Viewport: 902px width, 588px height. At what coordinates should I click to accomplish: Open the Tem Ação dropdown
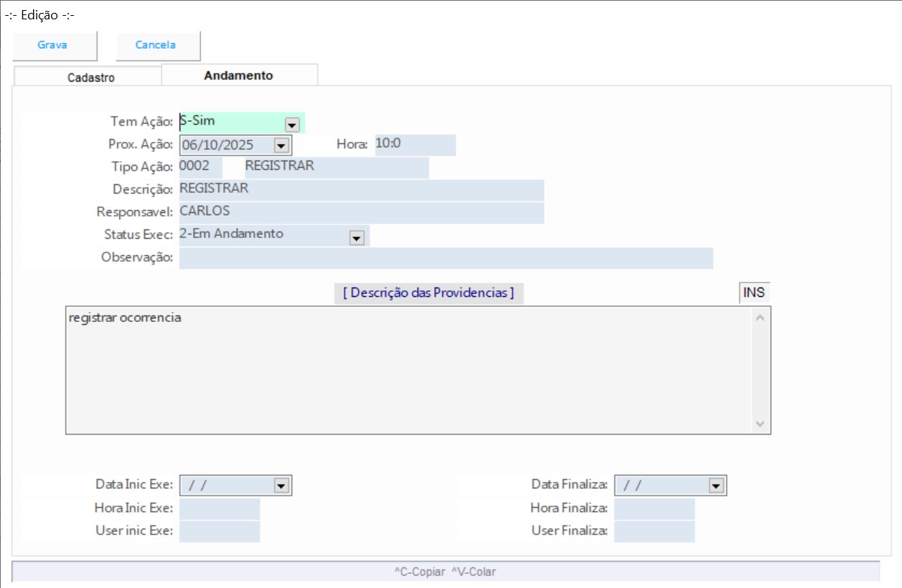tap(292, 124)
